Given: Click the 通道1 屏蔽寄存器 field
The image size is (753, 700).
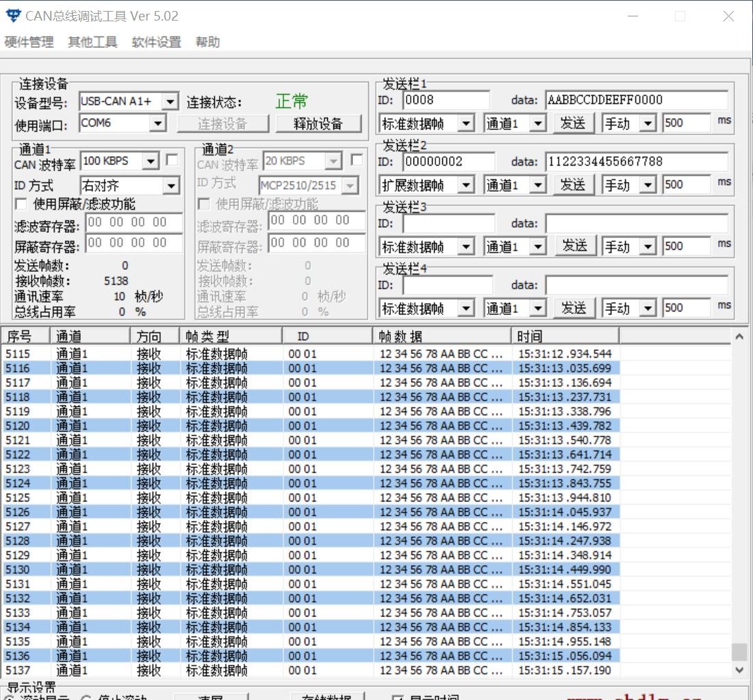Looking at the screenshot, I should coord(134,243).
